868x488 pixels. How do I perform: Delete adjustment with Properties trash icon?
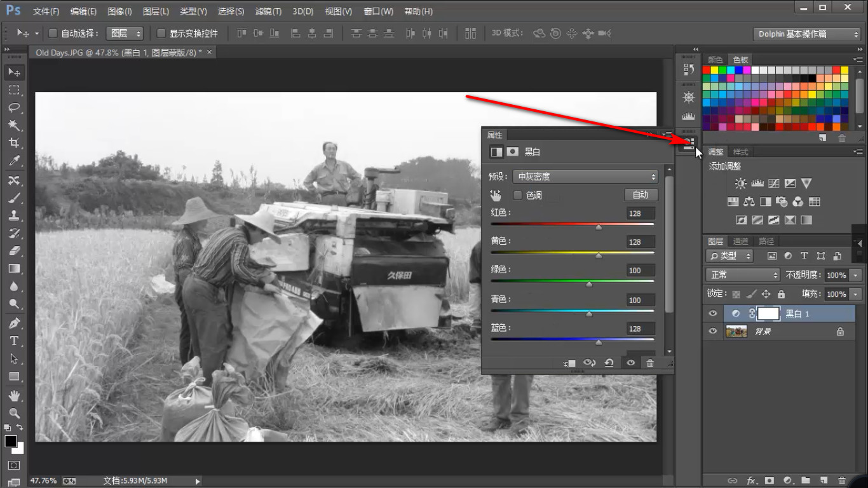[650, 363]
